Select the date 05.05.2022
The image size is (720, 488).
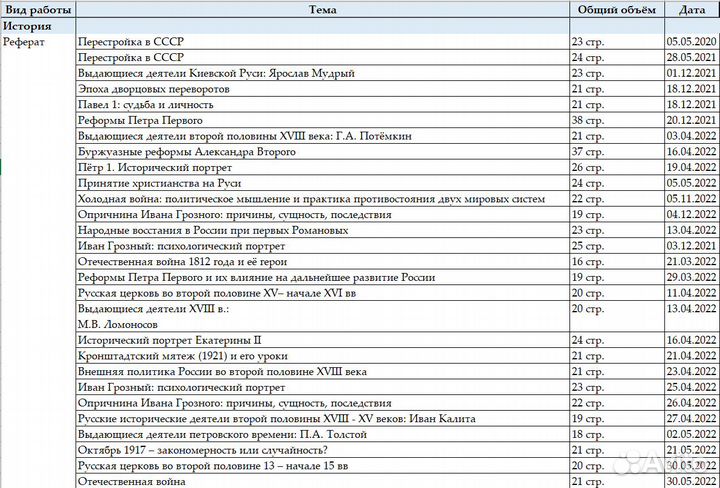(x=692, y=183)
